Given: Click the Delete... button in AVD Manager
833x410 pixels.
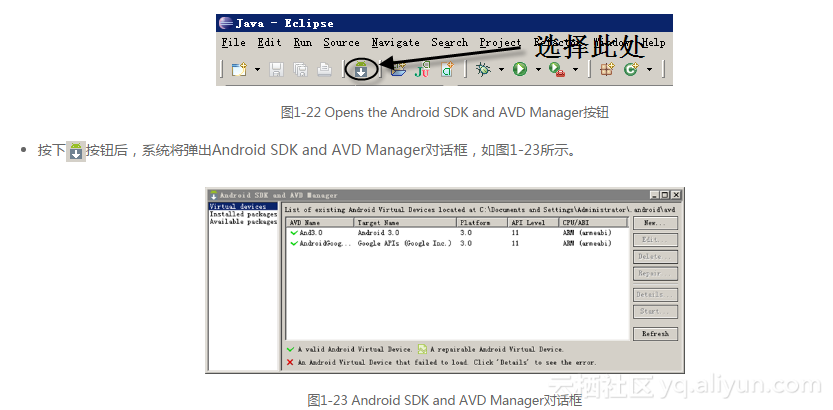Looking at the screenshot, I should [x=655, y=257].
